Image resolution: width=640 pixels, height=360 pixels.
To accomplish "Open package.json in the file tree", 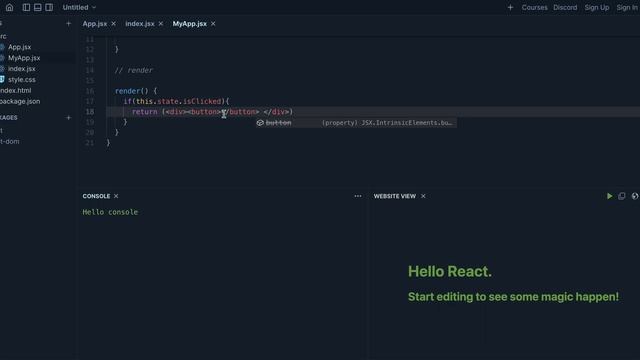I will (20, 101).
